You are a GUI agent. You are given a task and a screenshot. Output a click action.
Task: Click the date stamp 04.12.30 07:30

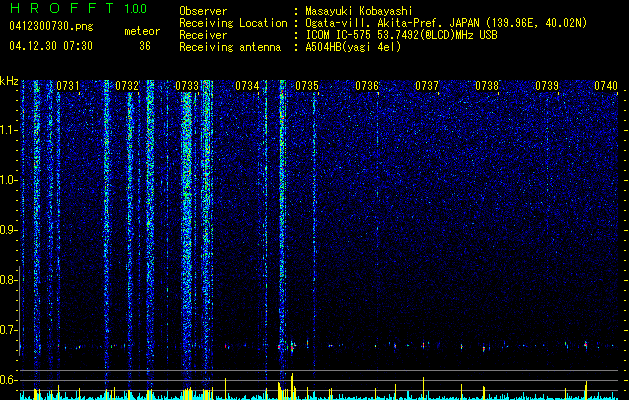[x=51, y=46]
